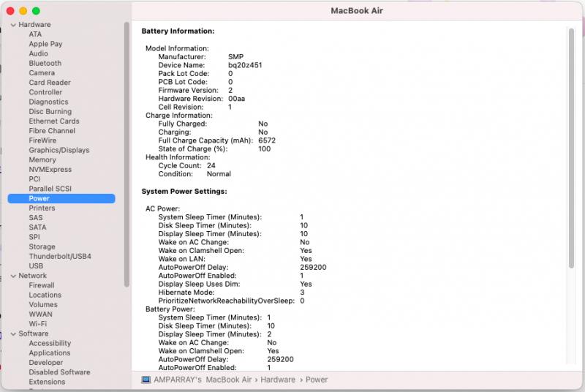The image size is (585, 392).
Task: Open Storage entry
Action: pos(42,247)
